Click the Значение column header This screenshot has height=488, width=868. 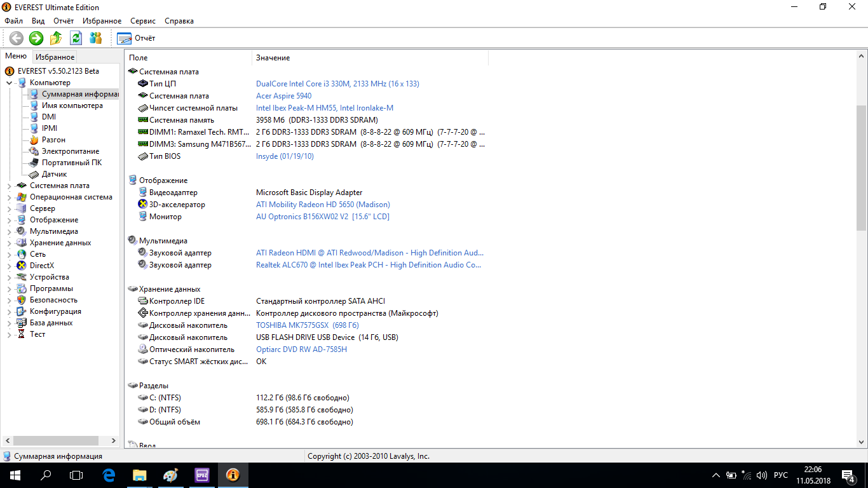[x=370, y=58]
